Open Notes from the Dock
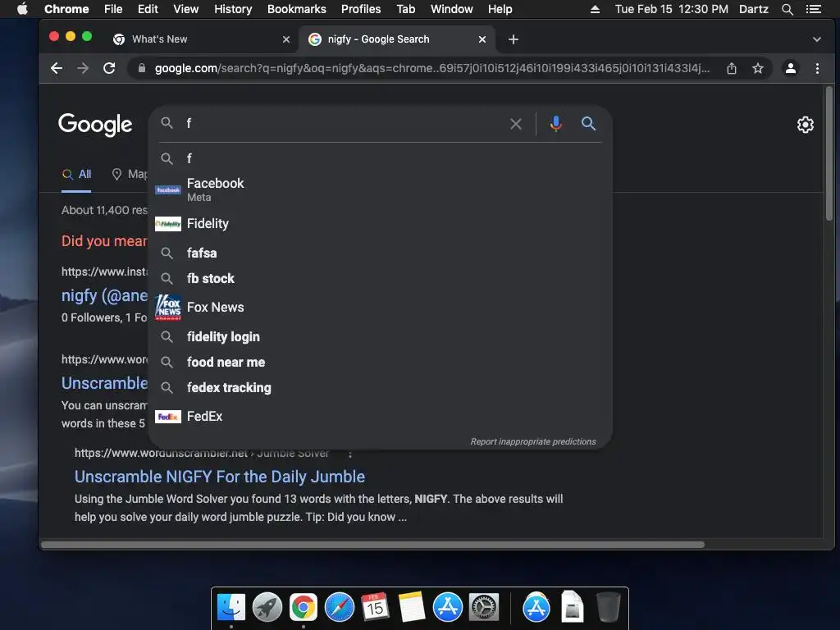Image resolution: width=840 pixels, height=630 pixels. pos(412,608)
